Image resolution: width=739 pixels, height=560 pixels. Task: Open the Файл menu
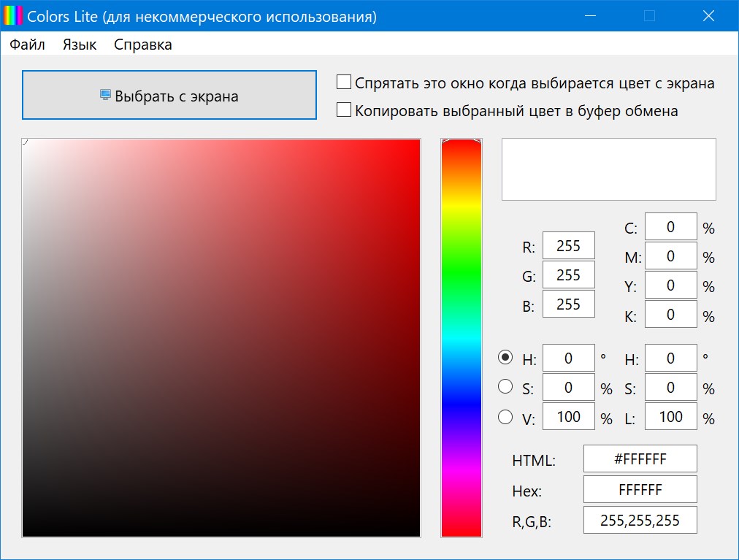click(27, 44)
